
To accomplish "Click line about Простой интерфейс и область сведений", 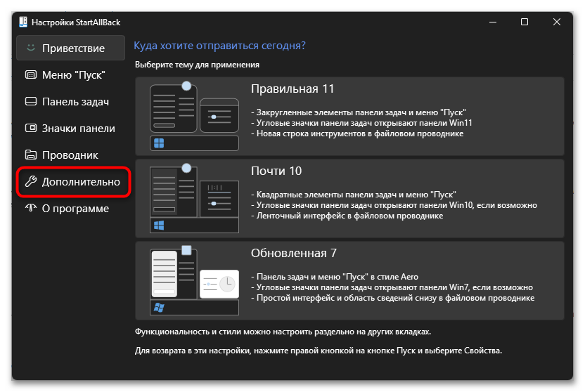I will click(x=392, y=298).
